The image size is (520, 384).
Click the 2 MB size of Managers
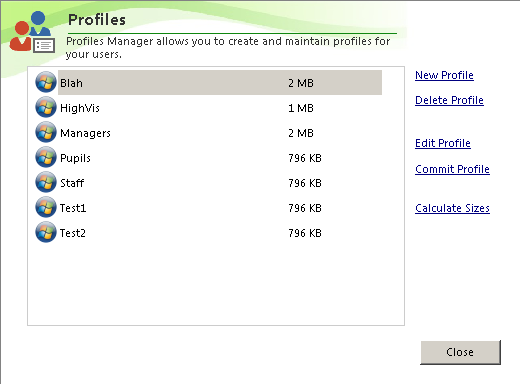click(x=301, y=133)
